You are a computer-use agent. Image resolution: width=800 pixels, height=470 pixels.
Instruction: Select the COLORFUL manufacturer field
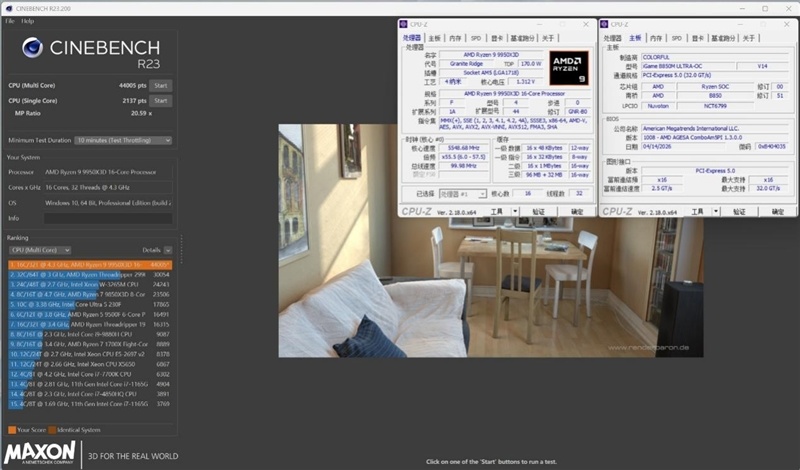point(715,57)
